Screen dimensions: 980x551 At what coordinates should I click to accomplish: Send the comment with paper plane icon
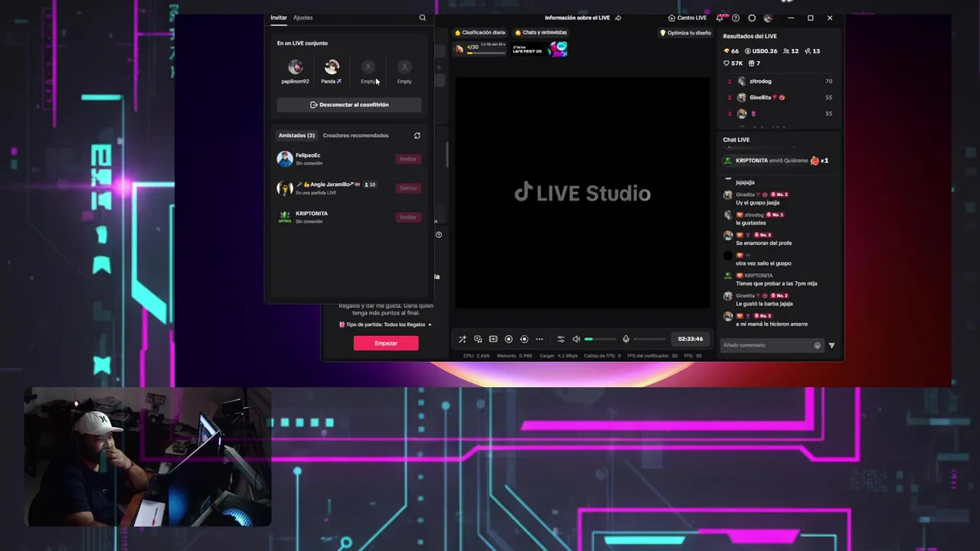831,345
